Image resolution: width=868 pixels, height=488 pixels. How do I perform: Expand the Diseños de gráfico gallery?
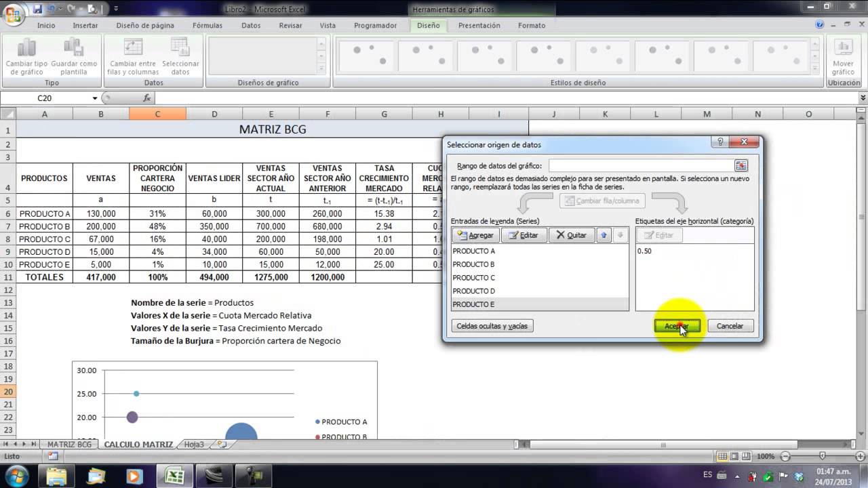(x=321, y=70)
